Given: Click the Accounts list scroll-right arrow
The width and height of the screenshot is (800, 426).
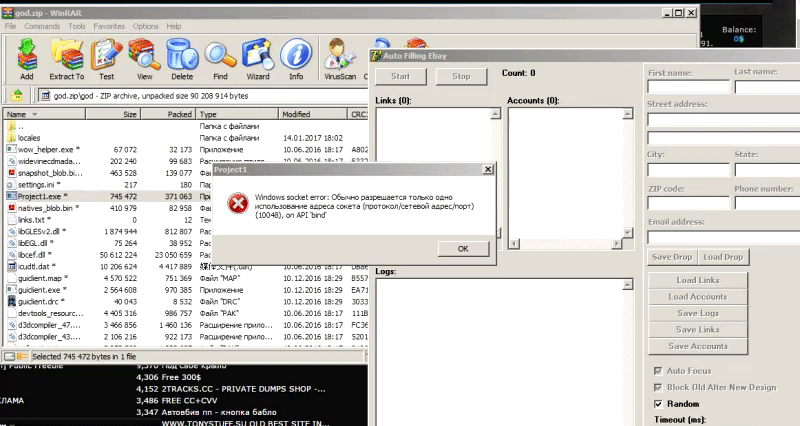Looking at the screenshot, I should click(616, 244).
